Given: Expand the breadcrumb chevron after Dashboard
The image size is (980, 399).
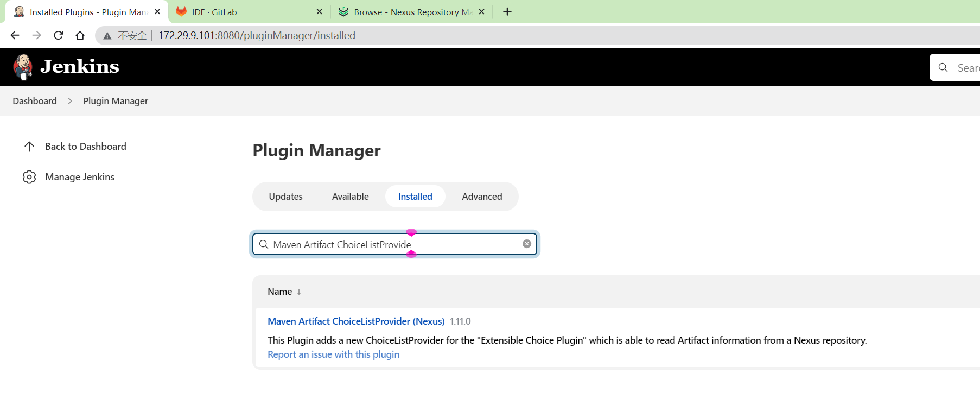Looking at the screenshot, I should tap(70, 101).
